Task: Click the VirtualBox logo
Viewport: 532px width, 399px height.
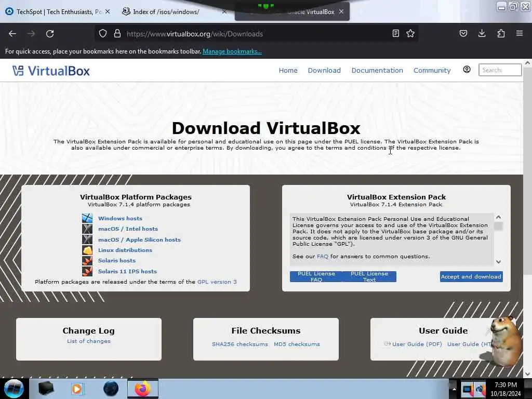Action: 51,71
